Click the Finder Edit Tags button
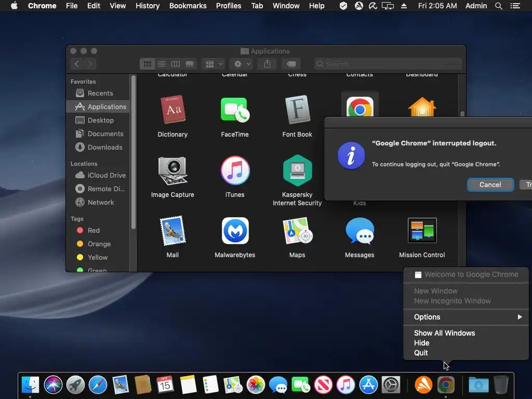Image resolution: width=532 pixels, height=399 pixels. pyautogui.click(x=291, y=64)
